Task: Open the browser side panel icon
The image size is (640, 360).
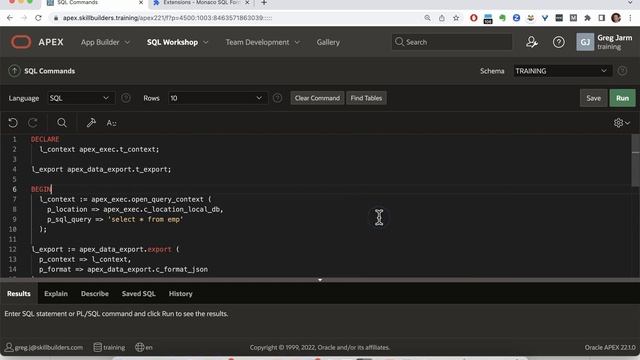Action: coord(602,18)
